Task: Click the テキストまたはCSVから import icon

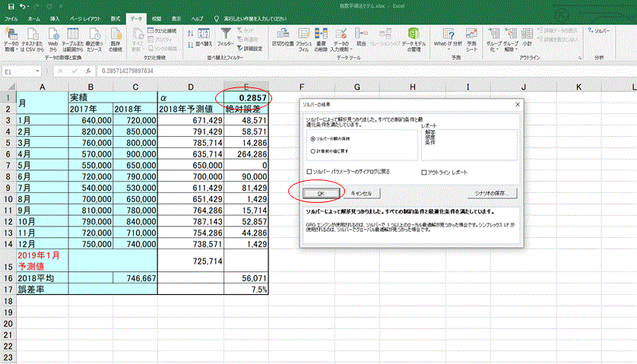Action: pyautogui.click(x=33, y=35)
